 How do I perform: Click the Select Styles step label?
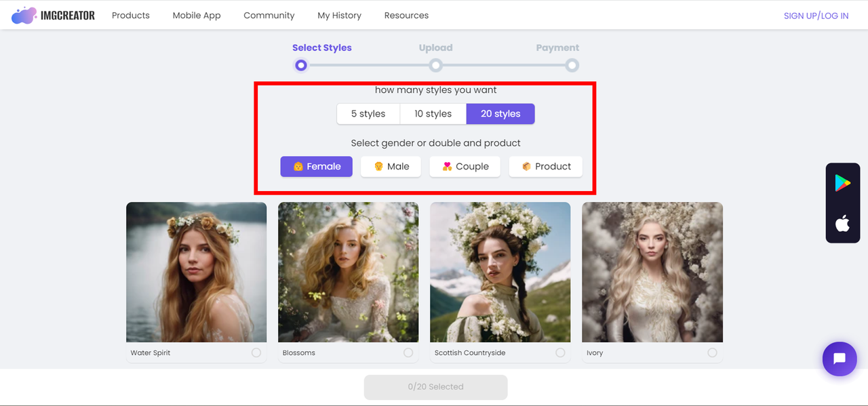pyautogui.click(x=322, y=47)
